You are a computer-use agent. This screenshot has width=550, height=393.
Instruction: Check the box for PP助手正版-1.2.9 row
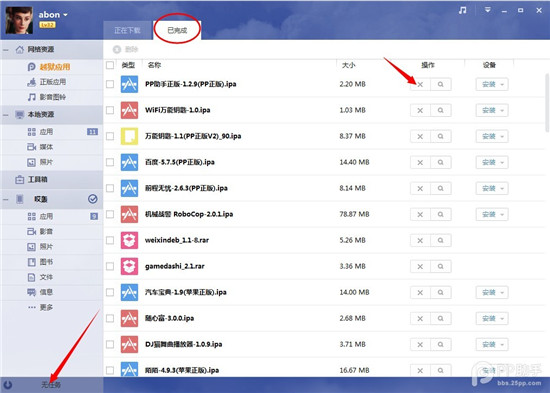[x=110, y=84]
